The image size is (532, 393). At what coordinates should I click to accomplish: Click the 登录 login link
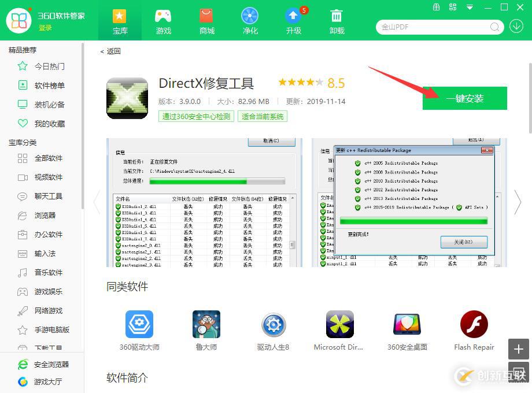[x=45, y=28]
